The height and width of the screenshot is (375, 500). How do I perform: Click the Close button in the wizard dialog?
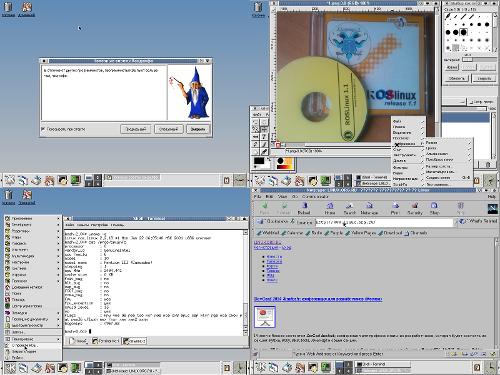[198, 129]
